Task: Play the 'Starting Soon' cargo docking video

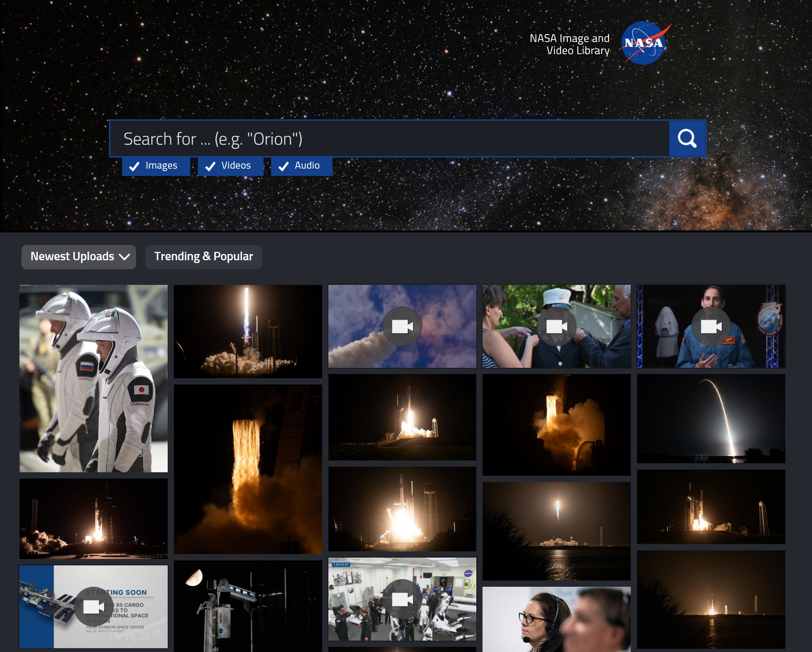Action: (x=93, y=607)
